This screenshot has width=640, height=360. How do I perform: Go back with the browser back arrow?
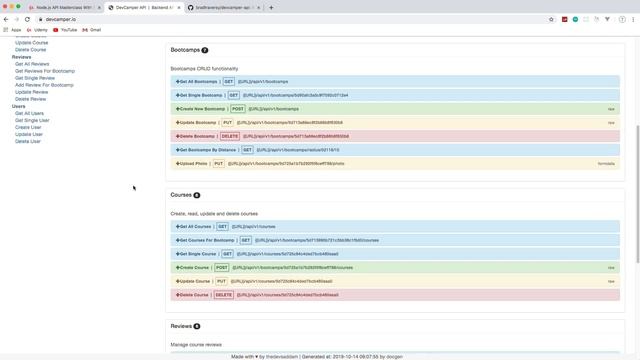(6, 19)
